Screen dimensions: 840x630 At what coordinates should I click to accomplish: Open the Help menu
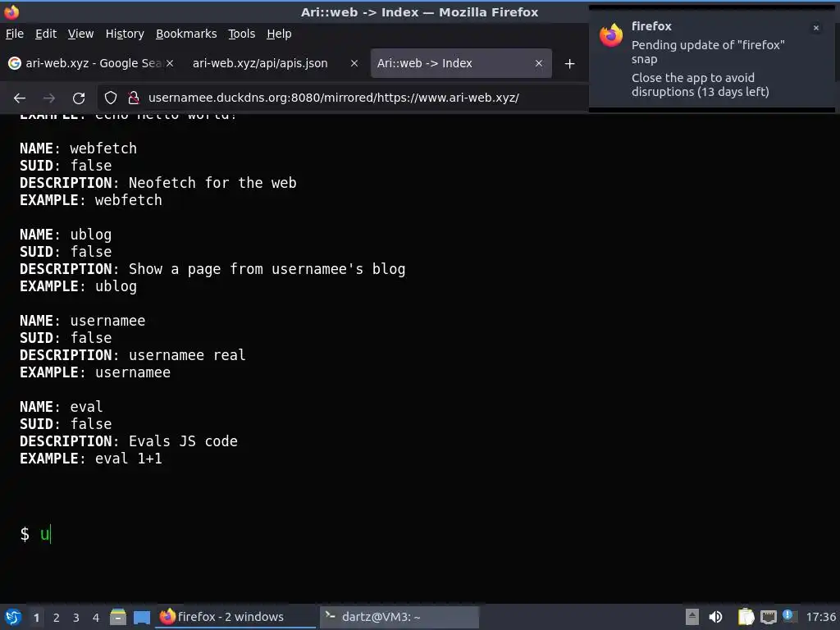279,34
